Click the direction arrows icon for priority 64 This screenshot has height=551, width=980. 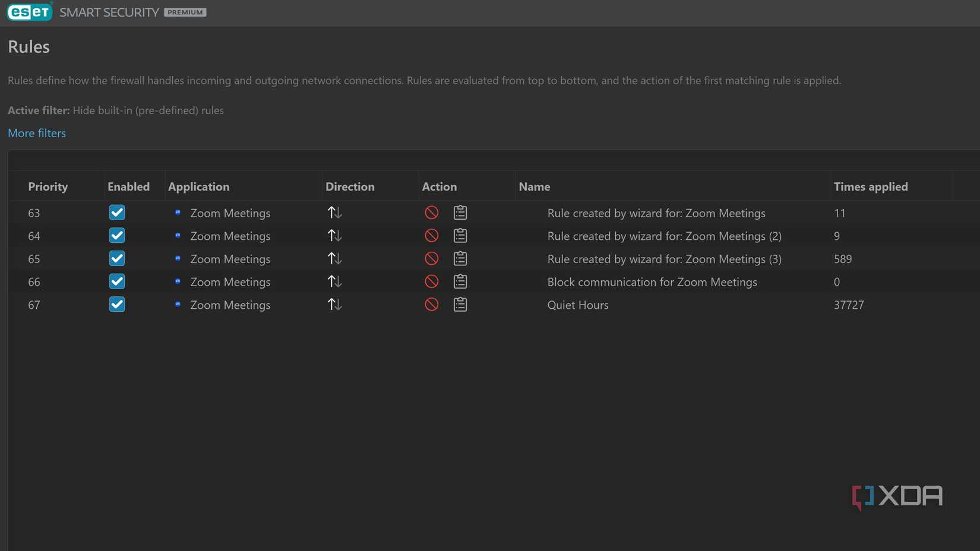(334, 235)
